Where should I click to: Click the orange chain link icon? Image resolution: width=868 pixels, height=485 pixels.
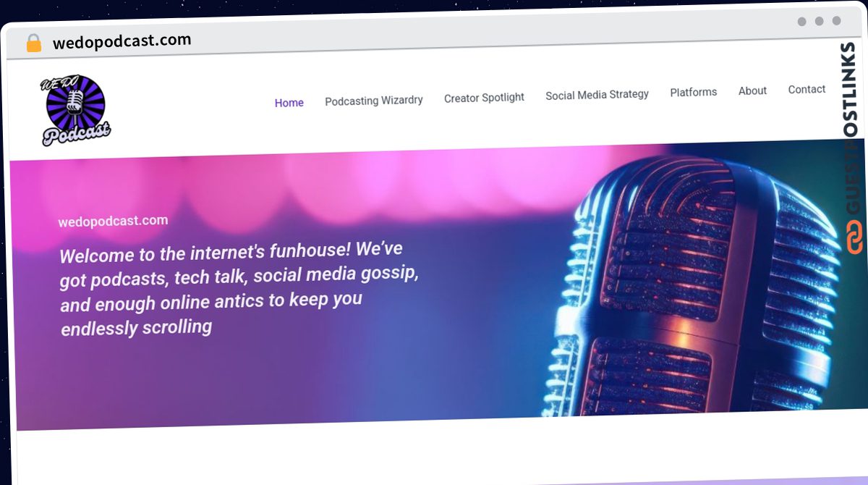tap(856, 238)
